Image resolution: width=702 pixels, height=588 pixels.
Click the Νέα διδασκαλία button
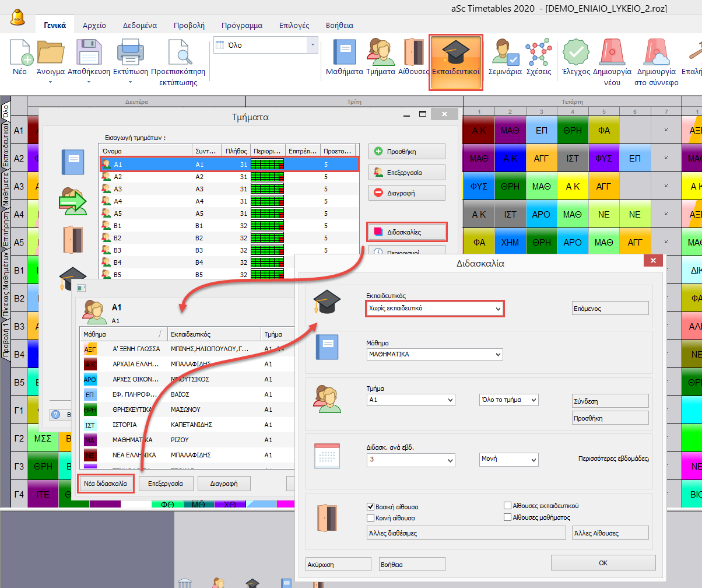[x=106, y=484]
